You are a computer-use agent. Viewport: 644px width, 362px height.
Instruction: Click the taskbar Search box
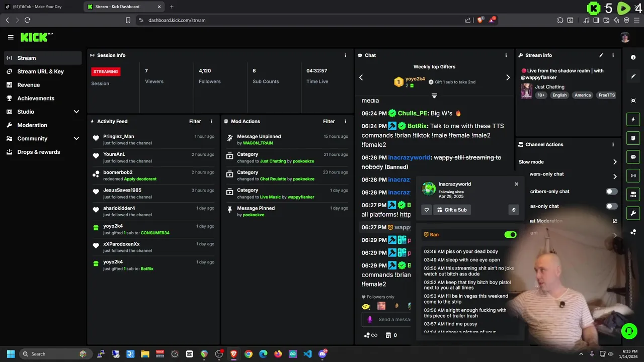click(54, 354)
